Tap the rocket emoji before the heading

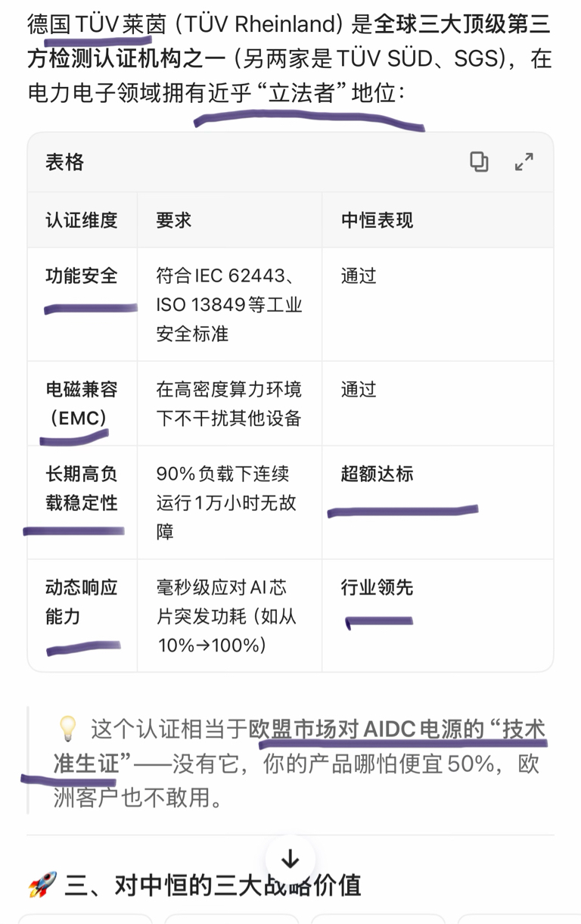coord(42,885)
